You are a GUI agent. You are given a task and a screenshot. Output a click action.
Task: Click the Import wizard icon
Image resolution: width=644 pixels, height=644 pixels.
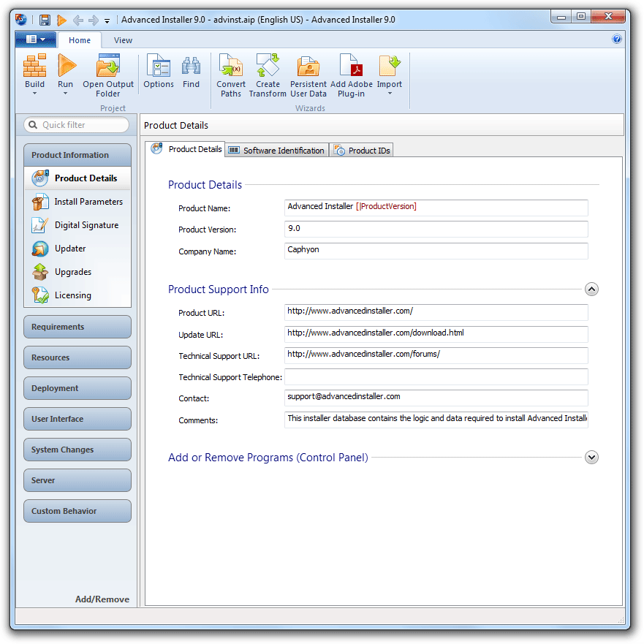pyautogui.click(x=390, y=66)
